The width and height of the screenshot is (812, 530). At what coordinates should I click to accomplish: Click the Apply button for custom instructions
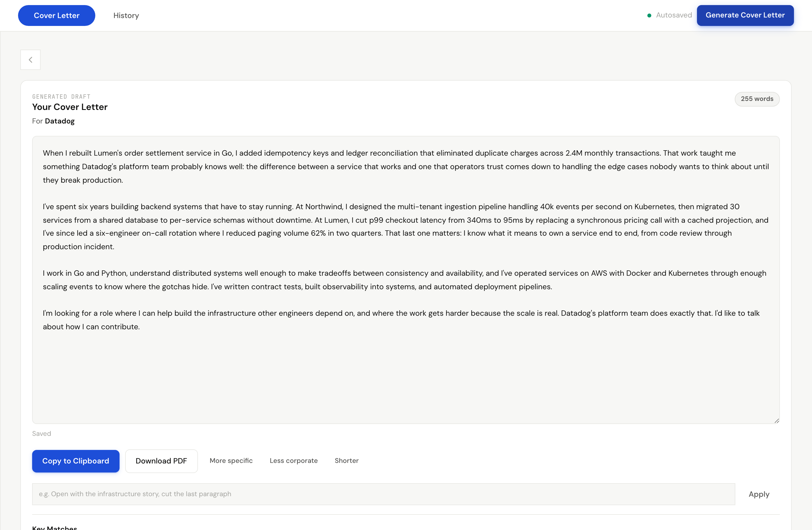[x=759, y=494]
